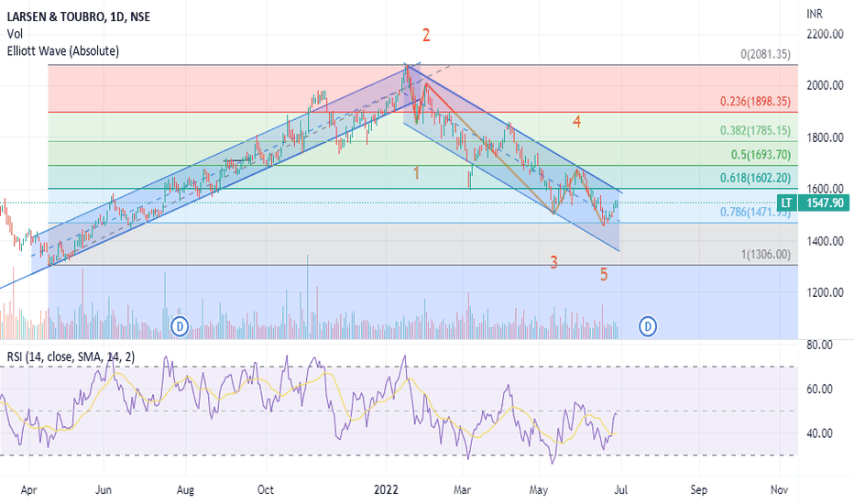Screen dimensions: 854x504
Task: Click the 1200.00 price axis label
Action: coord(825,292)
